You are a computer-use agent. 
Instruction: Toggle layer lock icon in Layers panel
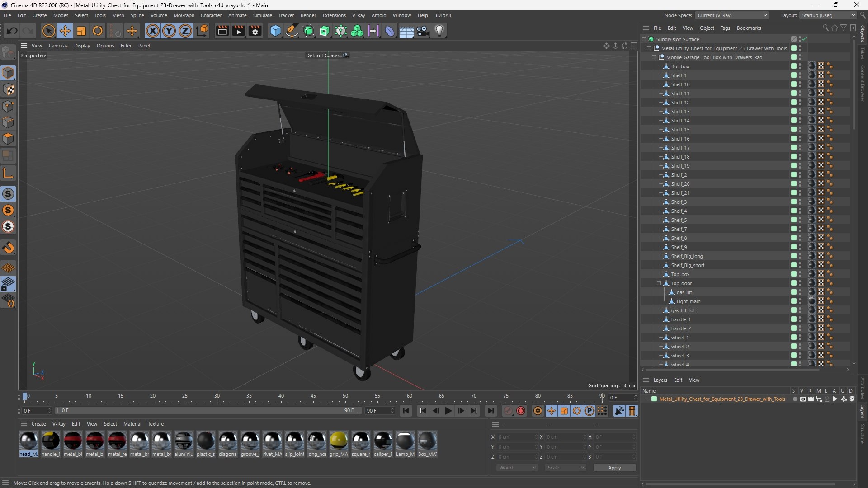pyautogui.click(x=827, y=399)
